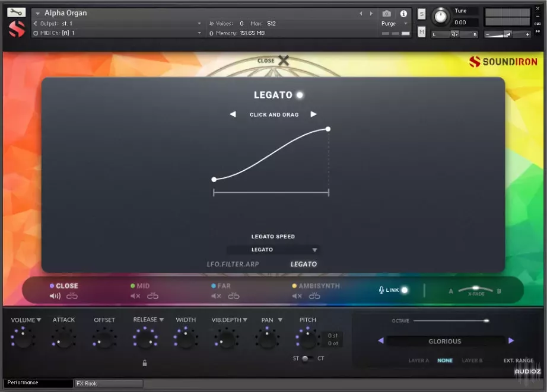This screenshot has height=392, width=547.
Task: Toggle the S solo button
Action: tap(421, 14)
